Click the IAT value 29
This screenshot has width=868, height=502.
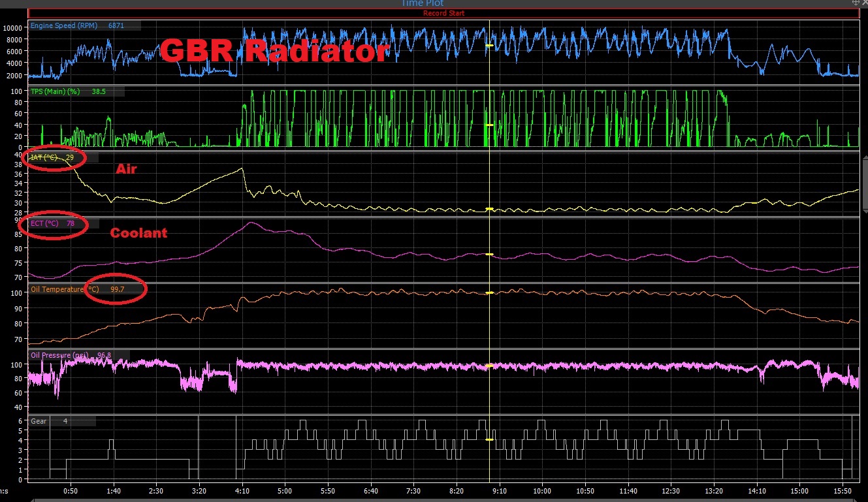pos(70,157)
